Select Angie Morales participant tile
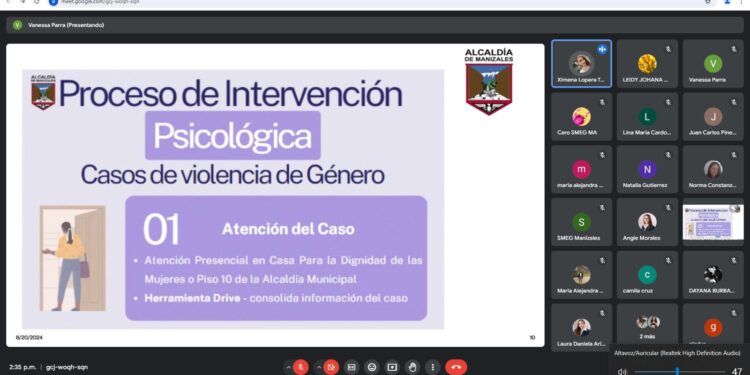The width and height of the screenshot is (750, 375). [647, 222]
